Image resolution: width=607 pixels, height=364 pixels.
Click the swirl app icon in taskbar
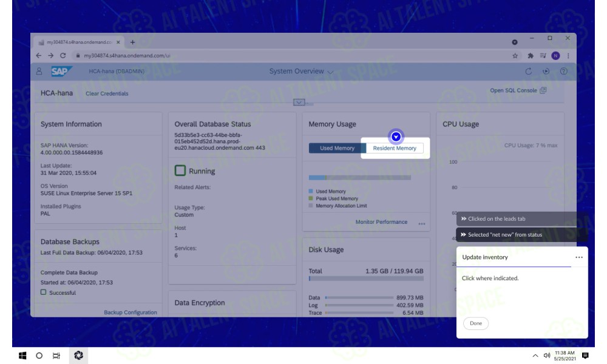[78, 355]
